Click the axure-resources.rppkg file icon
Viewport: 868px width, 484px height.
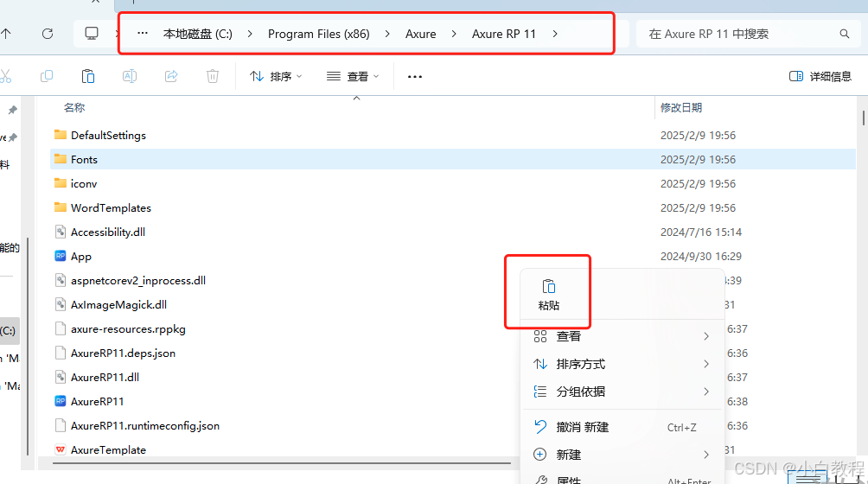coord(61,328)
